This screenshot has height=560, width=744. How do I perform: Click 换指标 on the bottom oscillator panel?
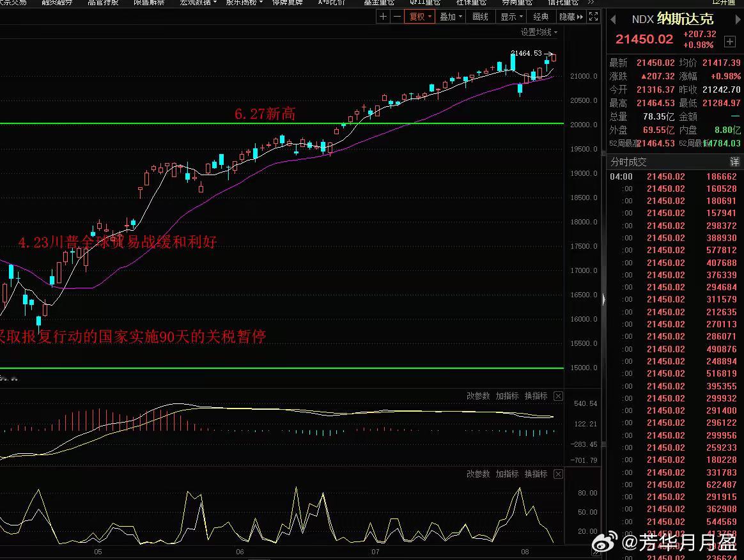click(536, 474)
